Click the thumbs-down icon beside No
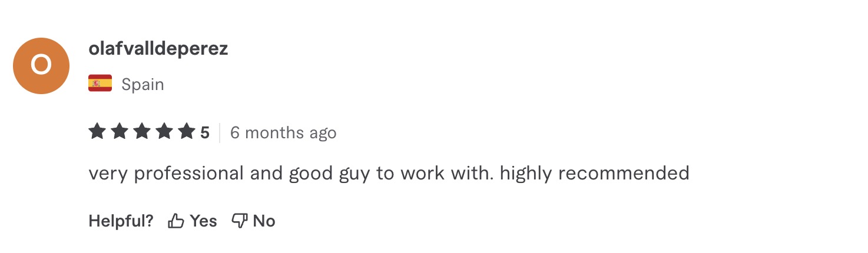Screen dimensions: 868x253 click(239, 221)
